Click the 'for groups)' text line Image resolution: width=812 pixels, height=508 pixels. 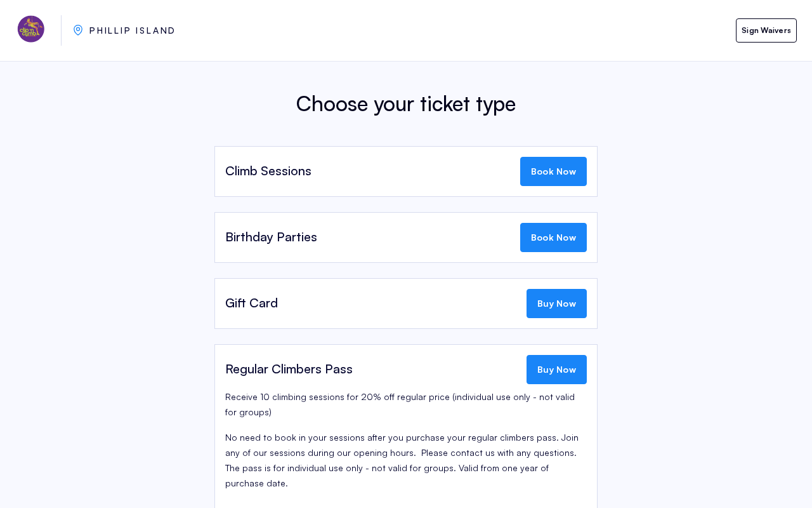pos(248,412)
